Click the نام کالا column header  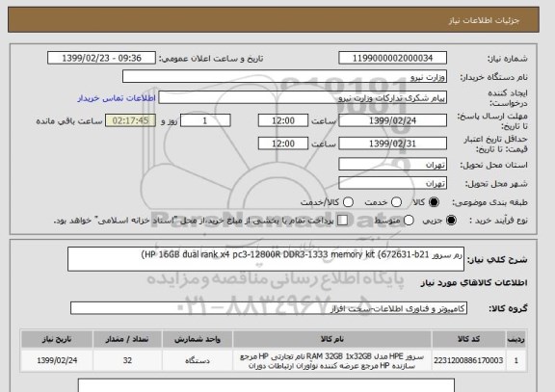(x=332, y=339)
